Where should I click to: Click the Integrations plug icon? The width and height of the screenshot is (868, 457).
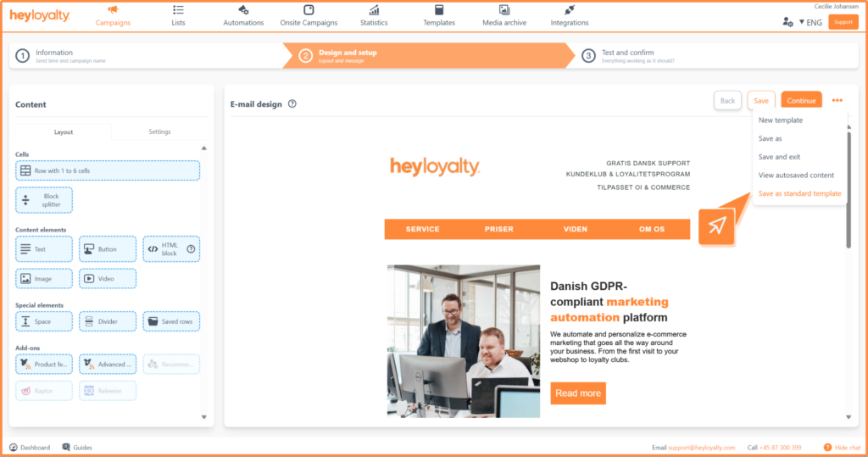569,10
